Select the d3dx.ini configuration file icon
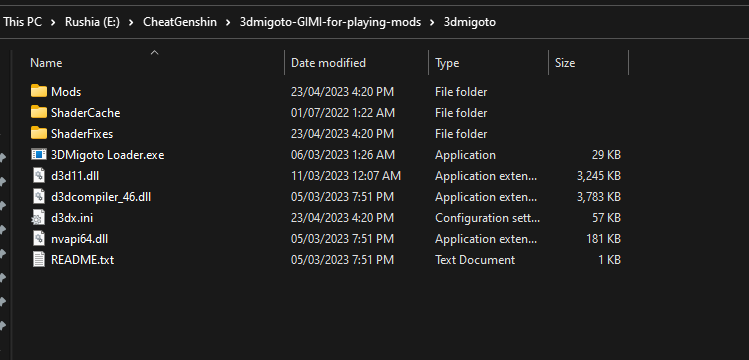This screenshot has height=360, width=749. pyautogui.click(x=38, y=218)
